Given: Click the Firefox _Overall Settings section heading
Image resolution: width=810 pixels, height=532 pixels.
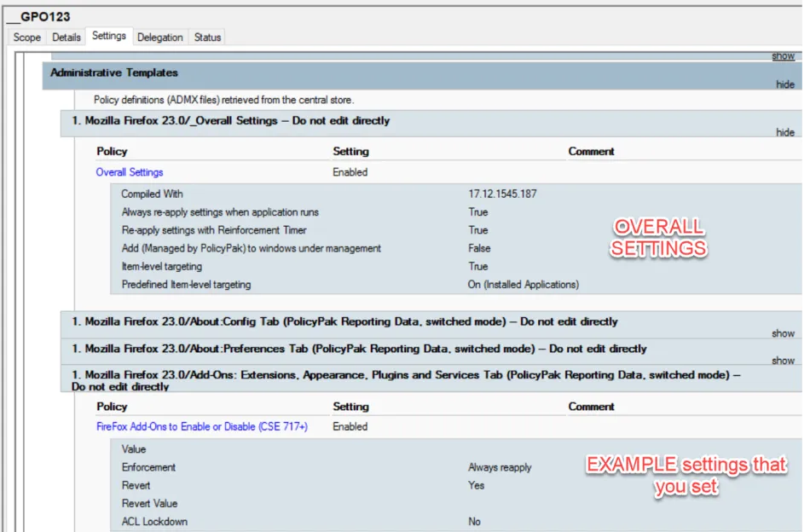Looking at the screenshot, I should (x=230, y=121).
